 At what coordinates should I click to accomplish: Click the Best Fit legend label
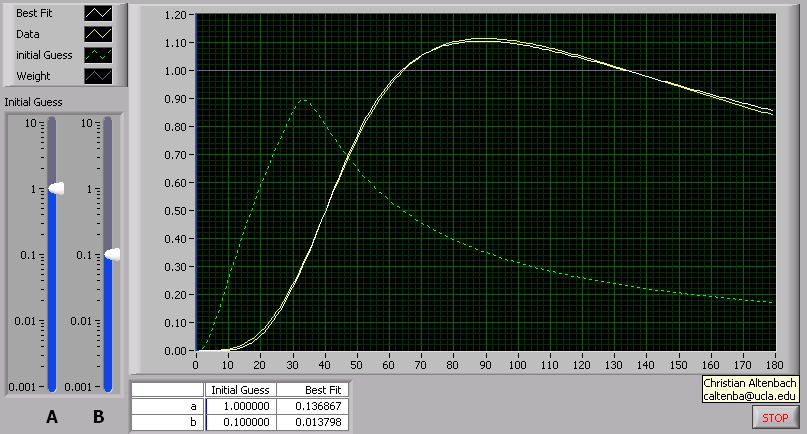point(34,13)
